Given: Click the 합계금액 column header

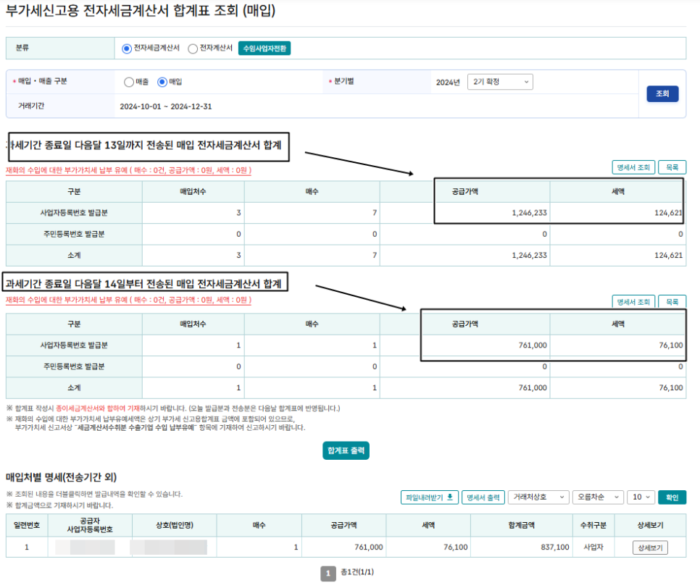Looking at the screenshot, I should [522, 525].
